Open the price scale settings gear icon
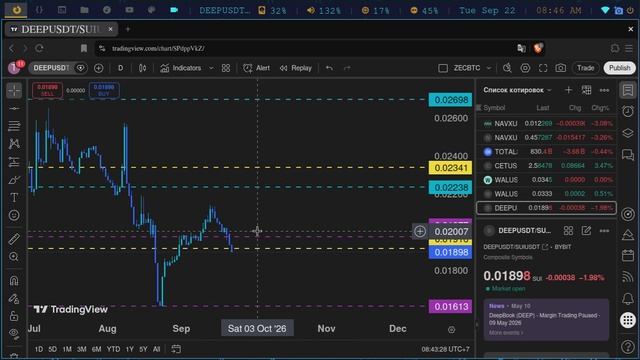 tap(451, 329)
